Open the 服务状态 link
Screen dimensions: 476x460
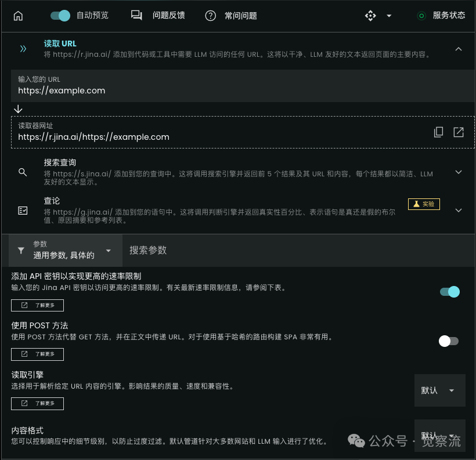(x=449, y=16)
